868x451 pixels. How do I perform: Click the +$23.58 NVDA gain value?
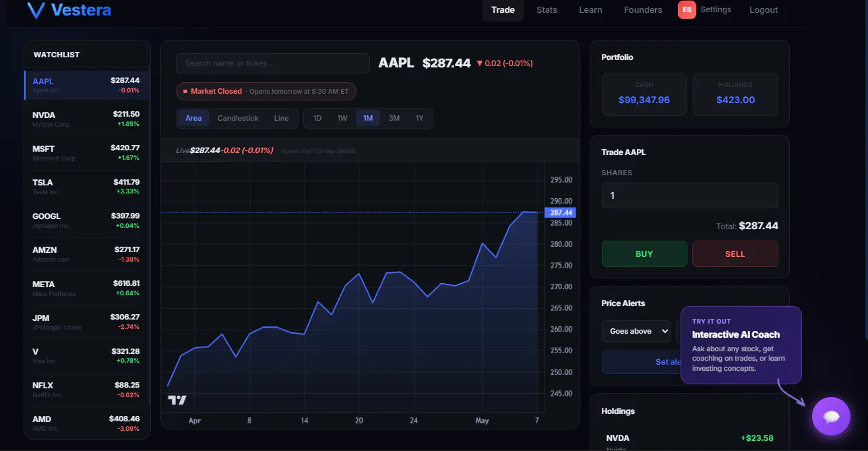point(757,438)
